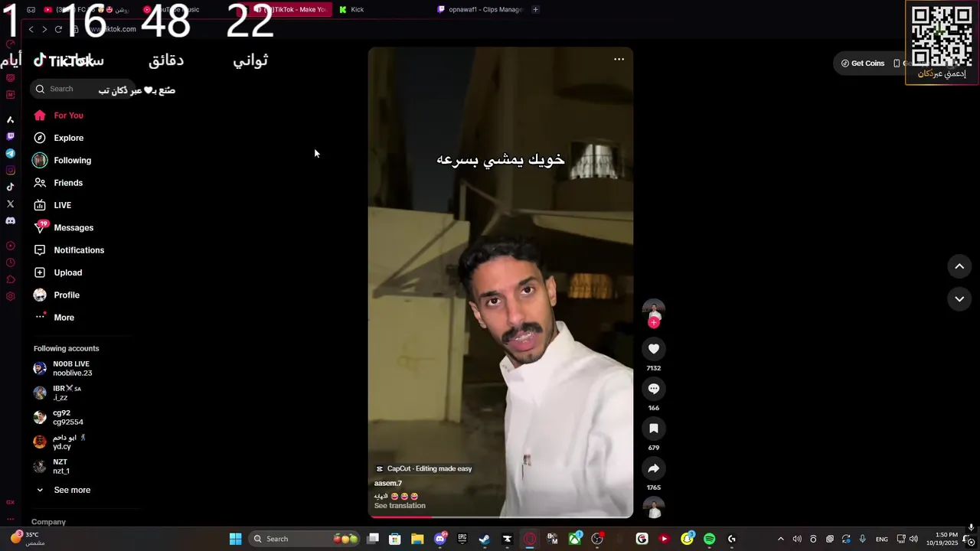Open File Explorer from taskbar

[x=417, y=539]
